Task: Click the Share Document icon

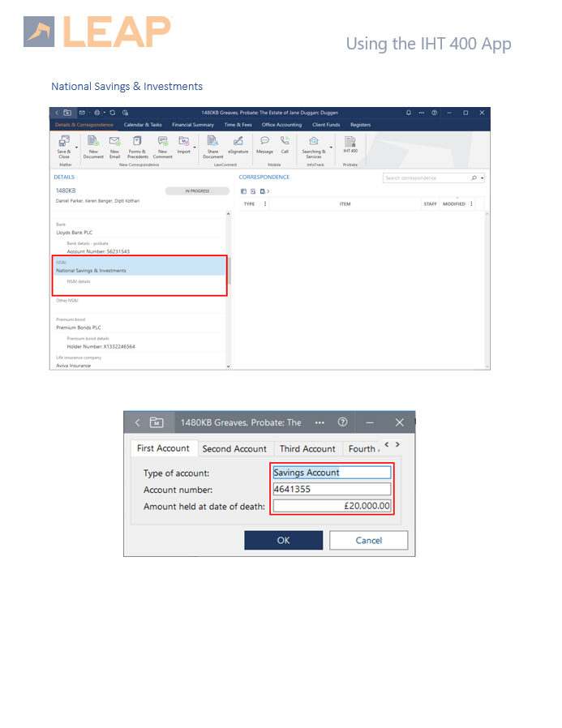Action: click(212, 143)
